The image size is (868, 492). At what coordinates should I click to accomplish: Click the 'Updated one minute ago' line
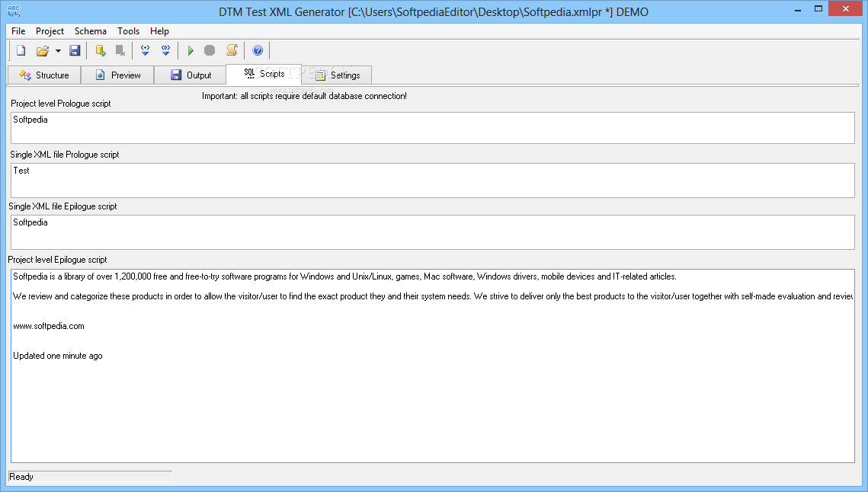[58, 356]
